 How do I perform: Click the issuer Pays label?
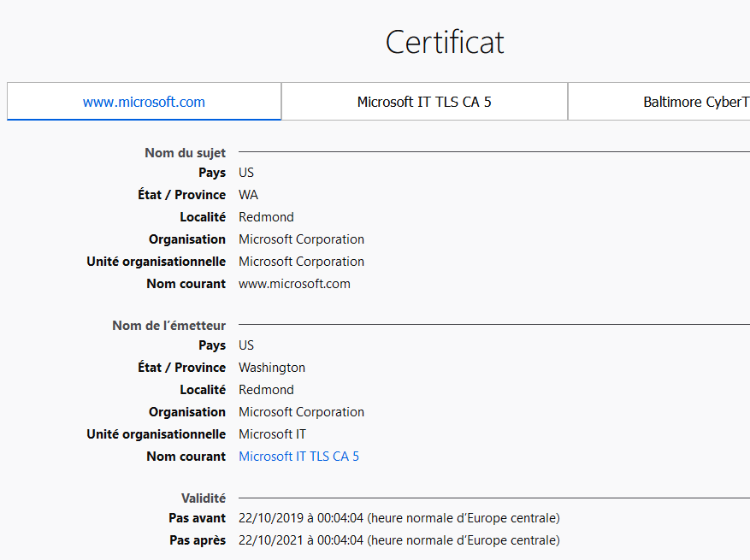pyautogui.click(x=212, y=345)
